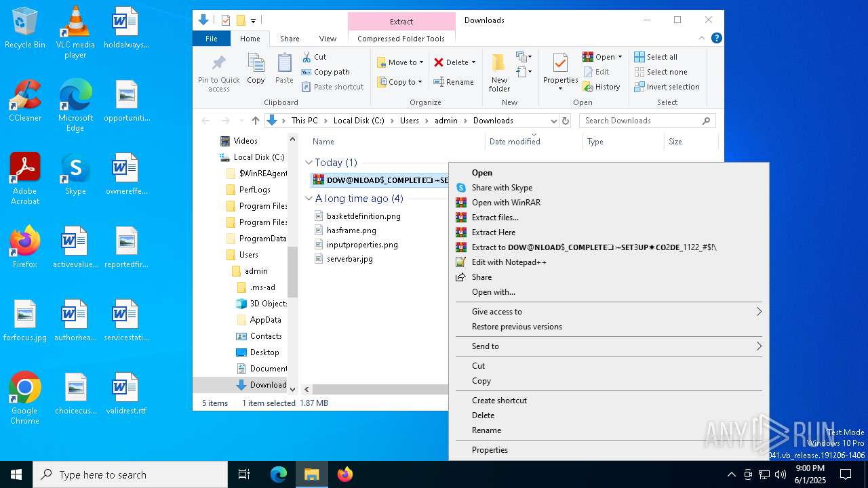Refresh the Downloads folder view
Screen dimensions: 868x488
click(566, 121)
